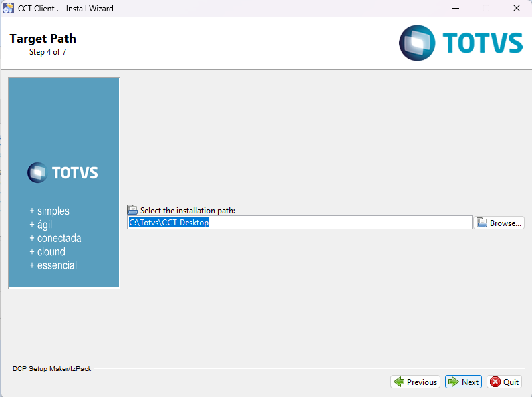Quit the install wizard
Screen dimensions: 532x397
pyautogui.click(x=505, y=382)
